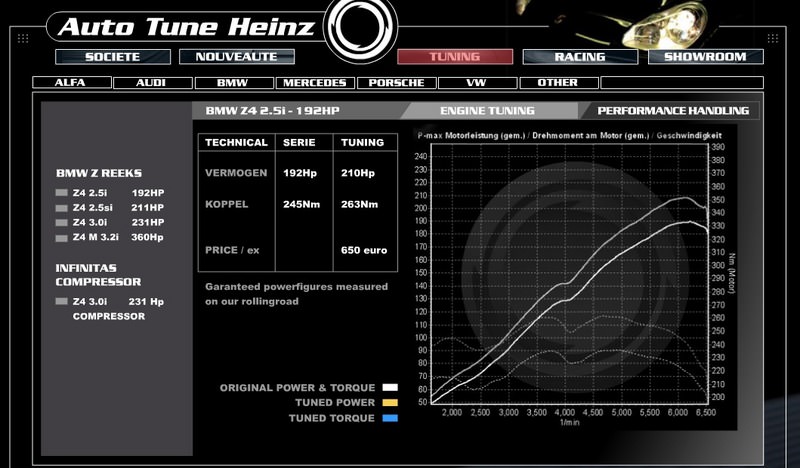Select Z4 2.5si 211HP model link
This screenshot has height=468, width=800.
118,208
